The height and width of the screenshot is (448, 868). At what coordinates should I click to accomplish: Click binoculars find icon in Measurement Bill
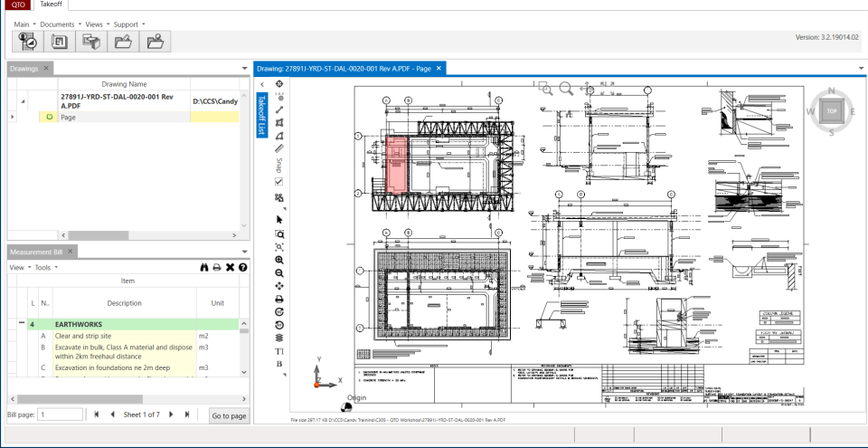204,267
